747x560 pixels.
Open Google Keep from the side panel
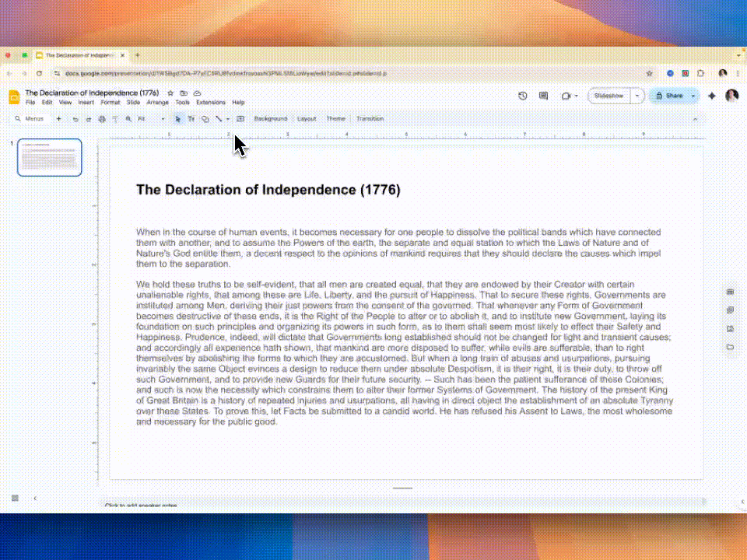[x=730, y=310]
